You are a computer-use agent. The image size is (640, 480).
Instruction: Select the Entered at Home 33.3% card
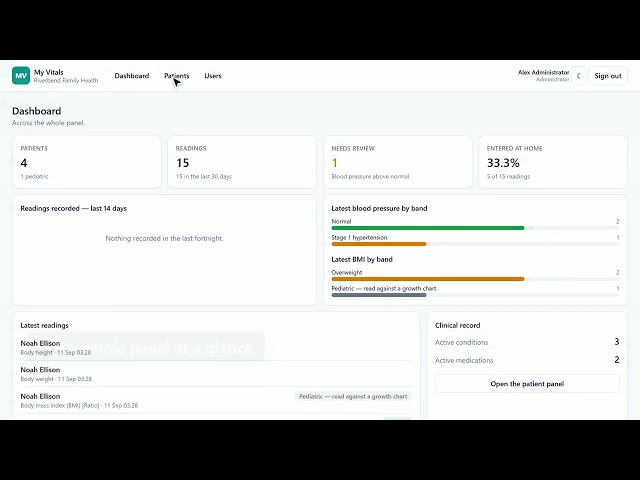(553, 162)
